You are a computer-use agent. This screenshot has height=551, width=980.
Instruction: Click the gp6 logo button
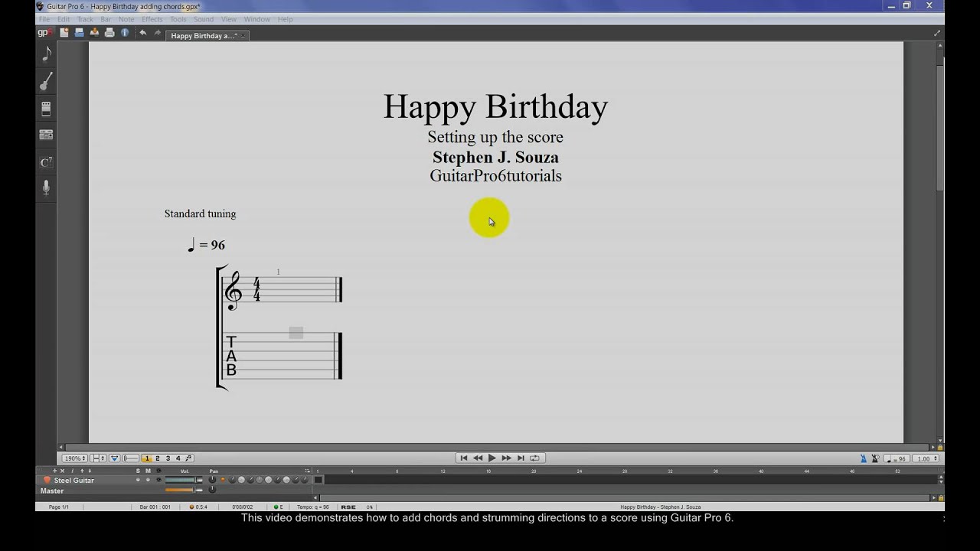[45, 32]
